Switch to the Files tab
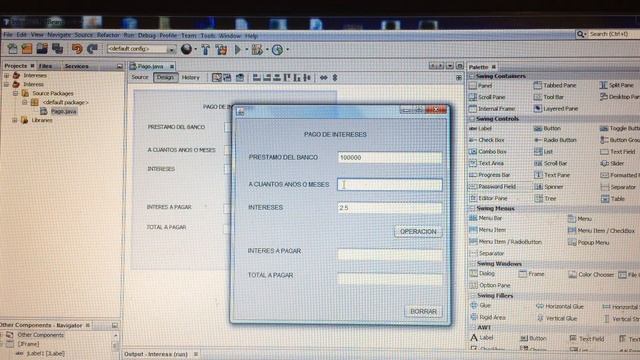 click(45, 66)
